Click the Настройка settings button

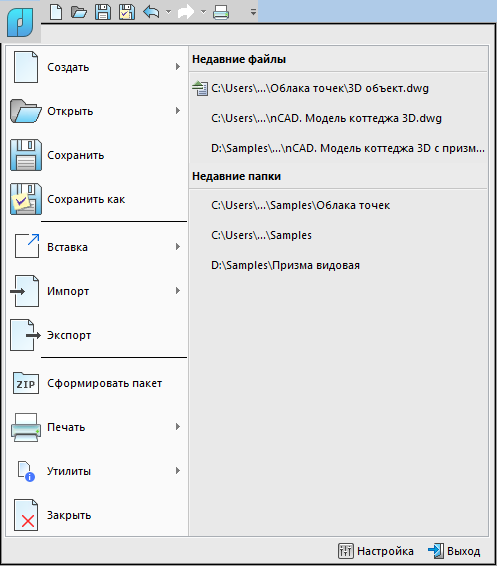376,551
